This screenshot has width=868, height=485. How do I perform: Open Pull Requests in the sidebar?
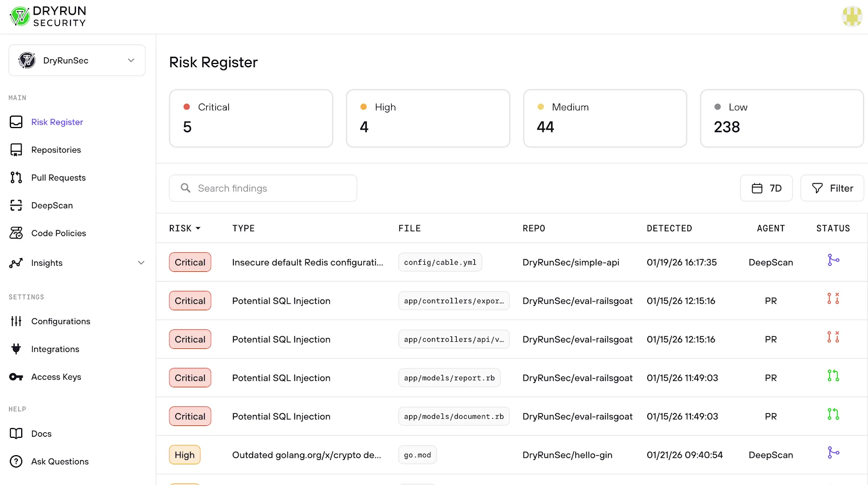[59, 177]
